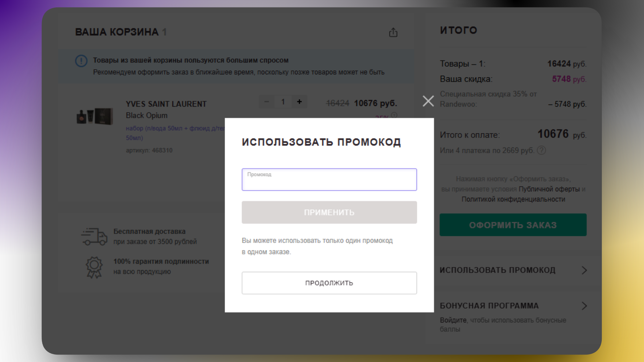
Task: Click the info exclamation icon in banner
Action: (81, 61)
